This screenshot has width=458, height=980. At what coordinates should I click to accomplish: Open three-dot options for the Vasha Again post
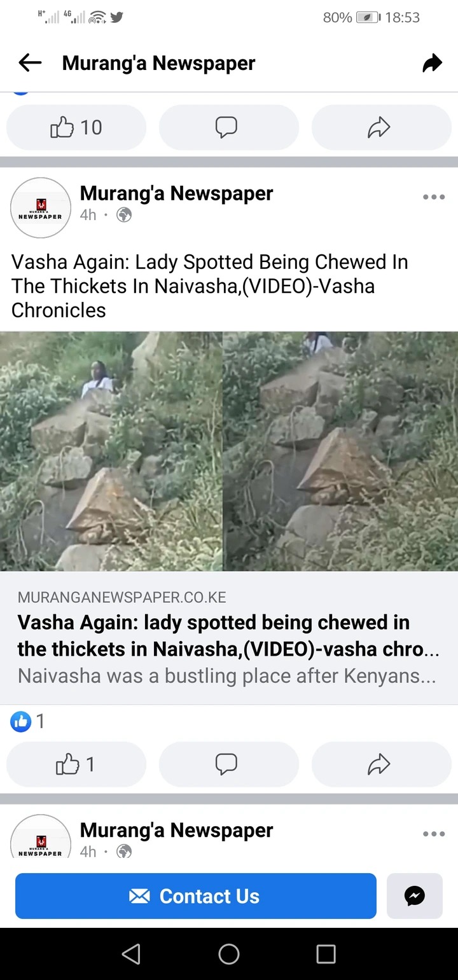click(x=434, y=197)
